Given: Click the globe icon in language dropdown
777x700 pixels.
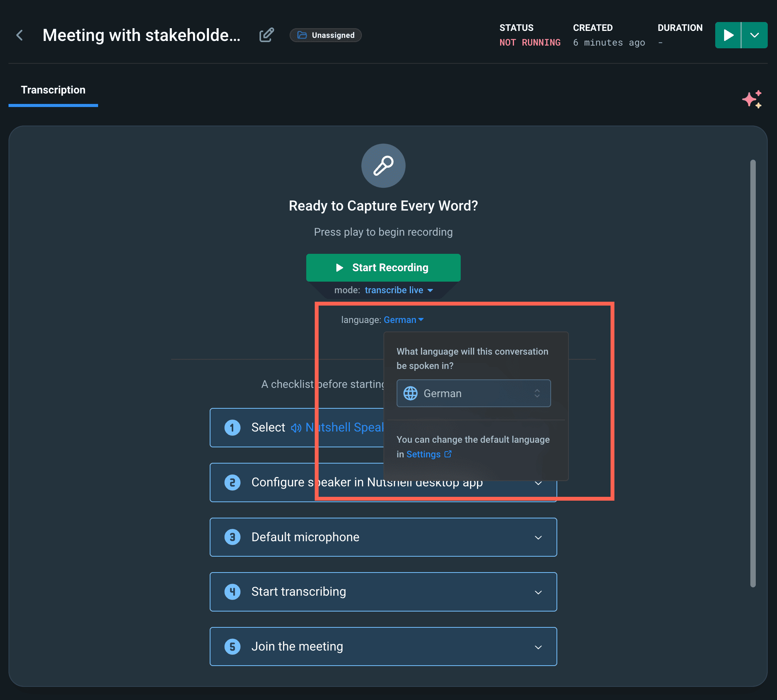Looking at the screenshot, I should click(x=411, y=393).
